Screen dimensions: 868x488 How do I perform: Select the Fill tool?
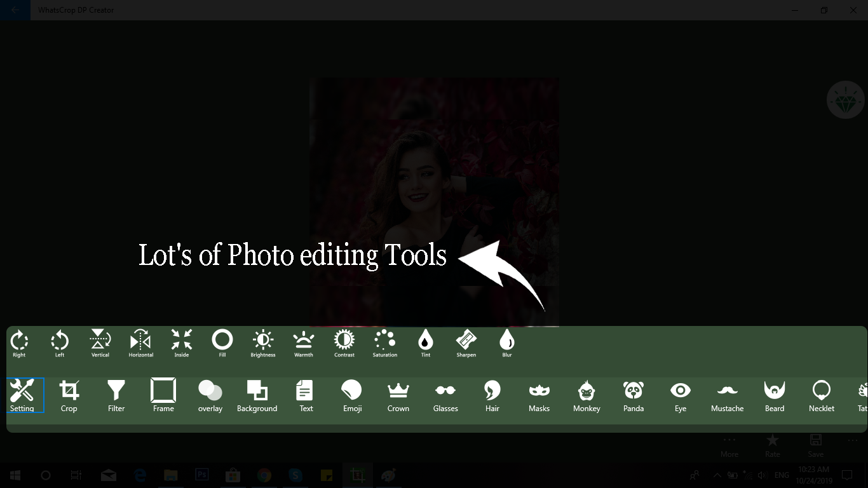tap(222, 343)
